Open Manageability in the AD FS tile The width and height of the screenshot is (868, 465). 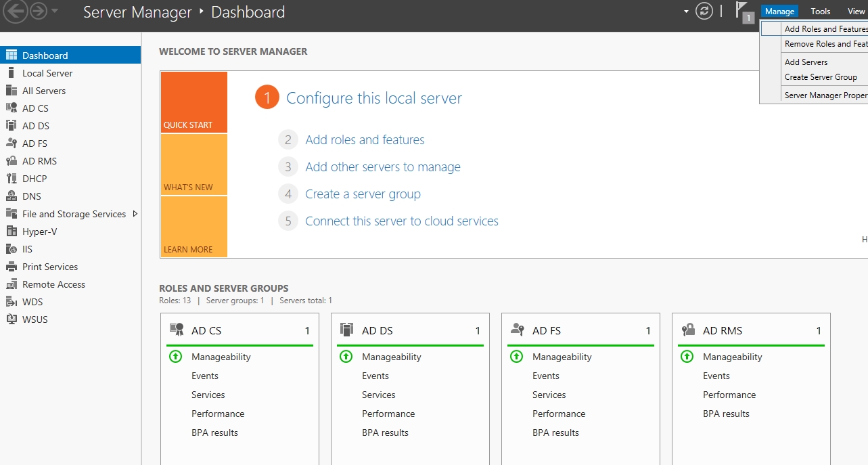click(x=562, y=357)
